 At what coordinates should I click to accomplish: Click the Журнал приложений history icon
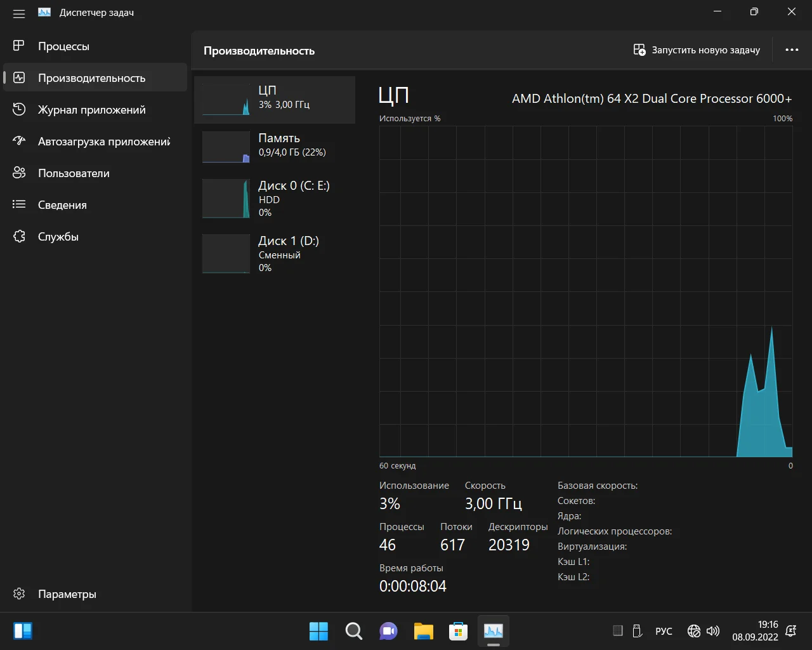coord(19,110)
